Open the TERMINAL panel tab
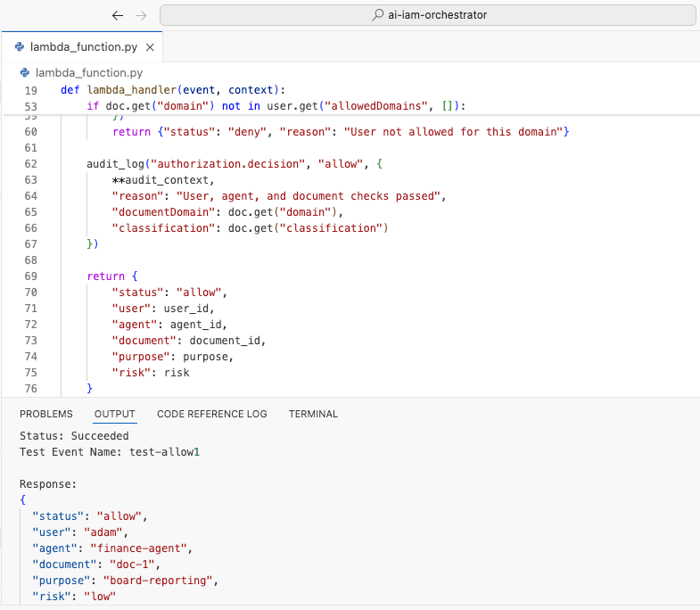 (313, 414)
